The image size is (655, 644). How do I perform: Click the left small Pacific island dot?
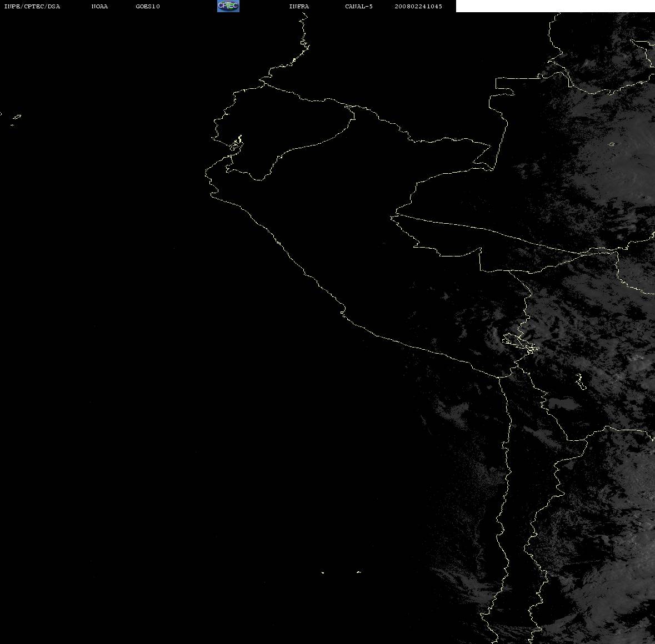[x=323, y=572]
